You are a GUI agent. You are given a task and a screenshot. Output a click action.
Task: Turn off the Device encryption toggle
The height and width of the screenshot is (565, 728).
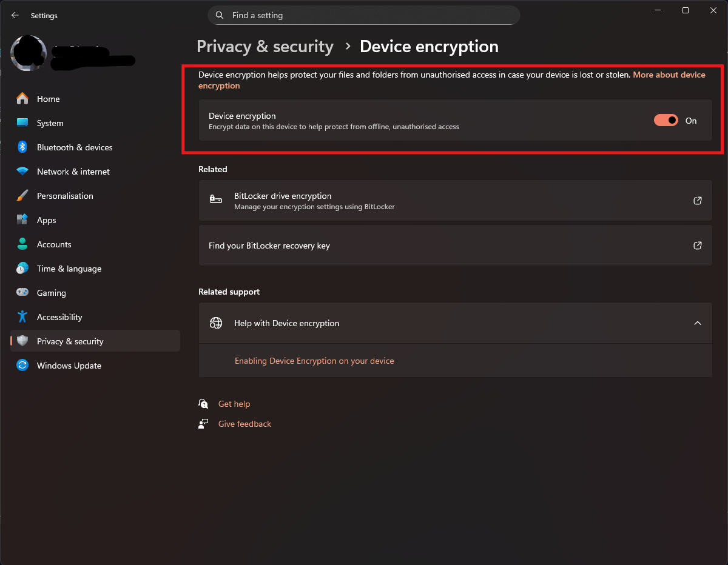coord(666,121)
